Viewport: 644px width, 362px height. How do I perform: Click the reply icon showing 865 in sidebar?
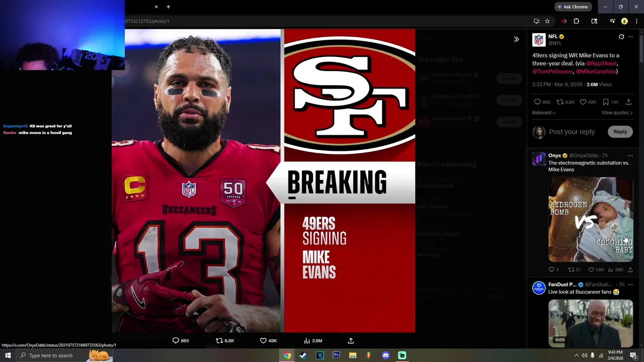537,102
